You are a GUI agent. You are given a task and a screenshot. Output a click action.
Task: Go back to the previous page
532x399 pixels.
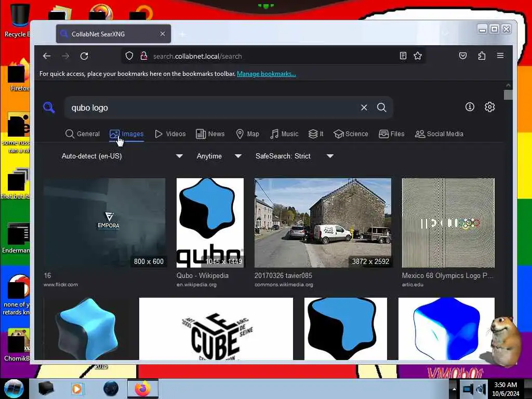point(47,56)
